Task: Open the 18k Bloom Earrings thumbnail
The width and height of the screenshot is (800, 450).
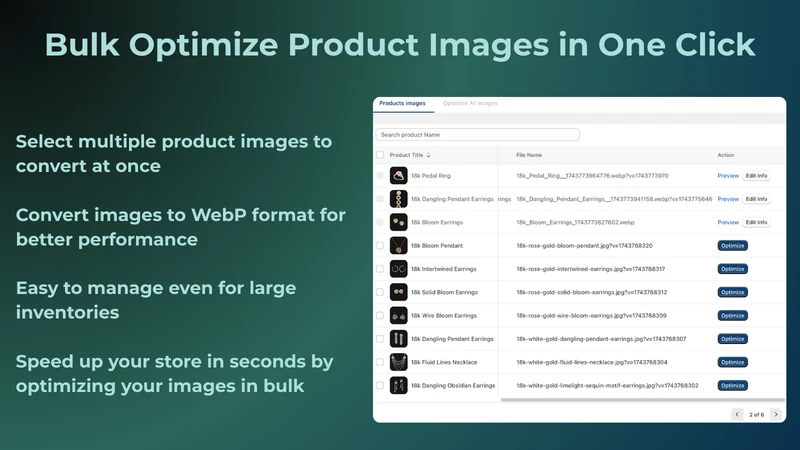Action: [398, 222]
